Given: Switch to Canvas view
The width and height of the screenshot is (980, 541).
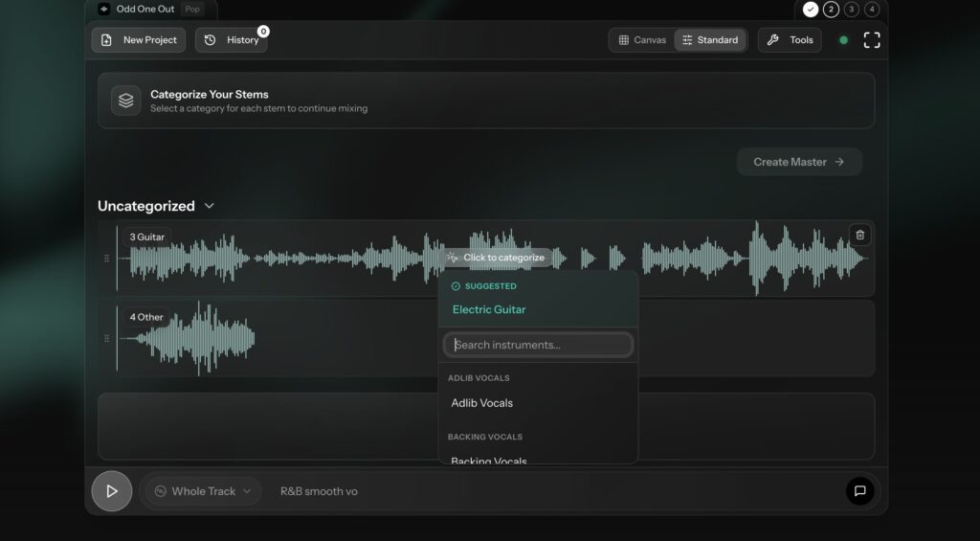Looking at the screenshot, I should click(x=642, y=40).
